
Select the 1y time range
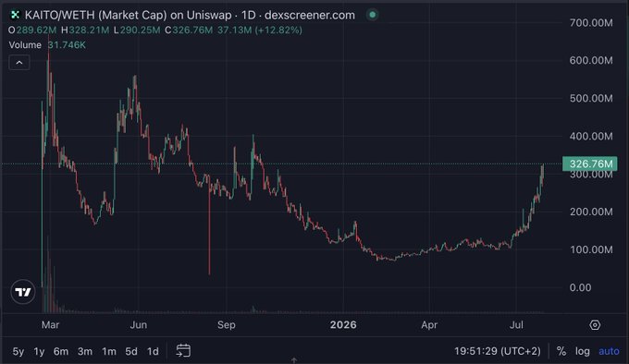click(x=39, y=352)
